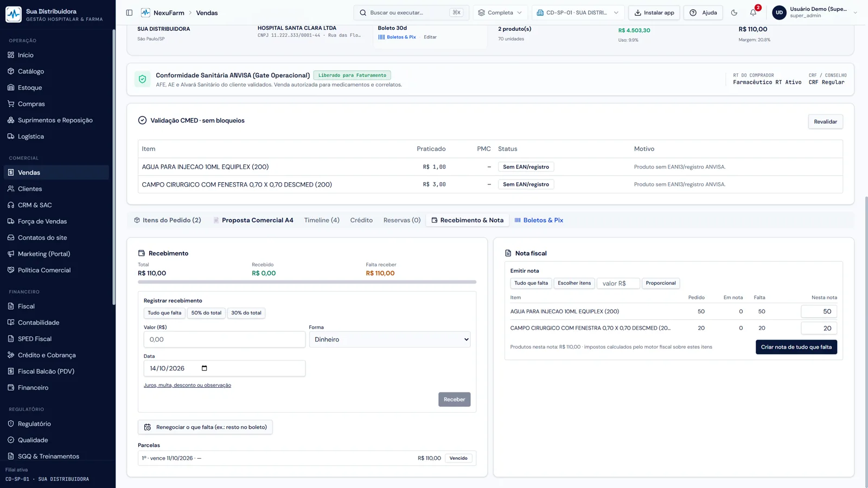868x488 pixels.
Task: Click the Buscar ou executar search box
Action: pyautogui.click(x=411, y=12)
